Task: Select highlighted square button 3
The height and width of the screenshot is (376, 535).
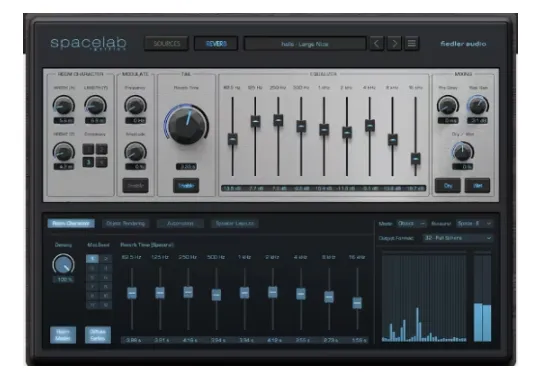Action: tap(88, 162)
